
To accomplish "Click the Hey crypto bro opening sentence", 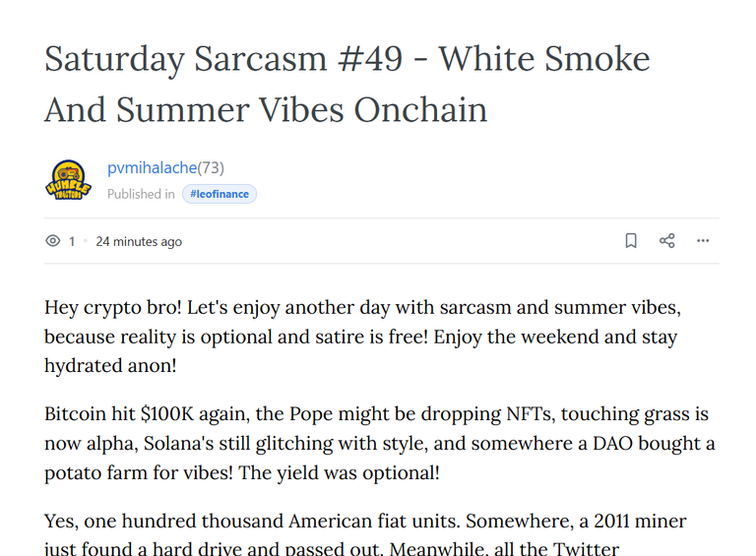I will tap(113, 307).
